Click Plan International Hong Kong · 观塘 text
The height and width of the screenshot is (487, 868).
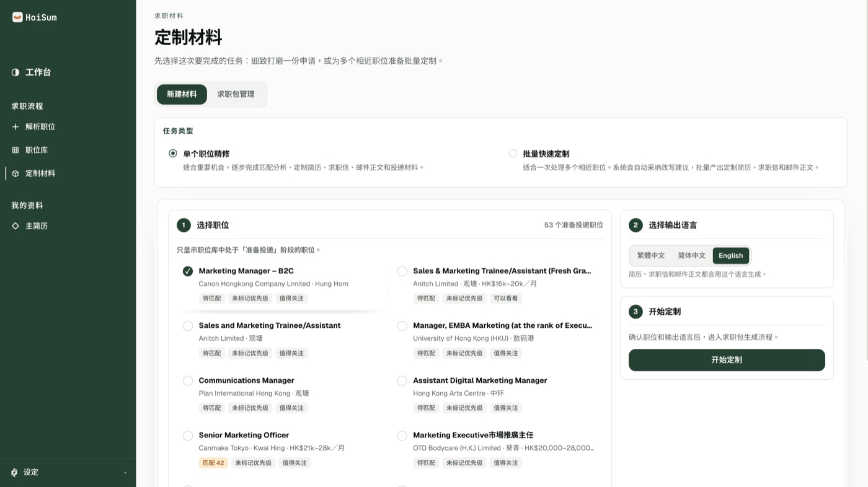pos(254,393)
